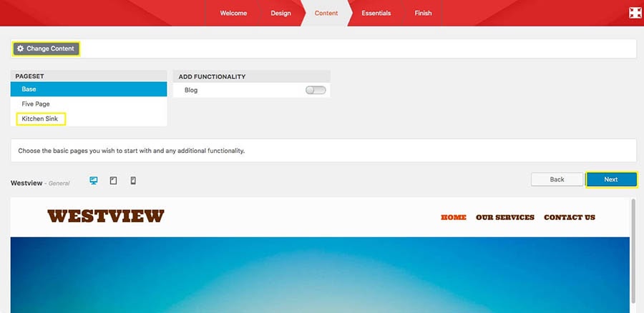Click the 'Choose the basic pages' instruction text

pos(132,151)
